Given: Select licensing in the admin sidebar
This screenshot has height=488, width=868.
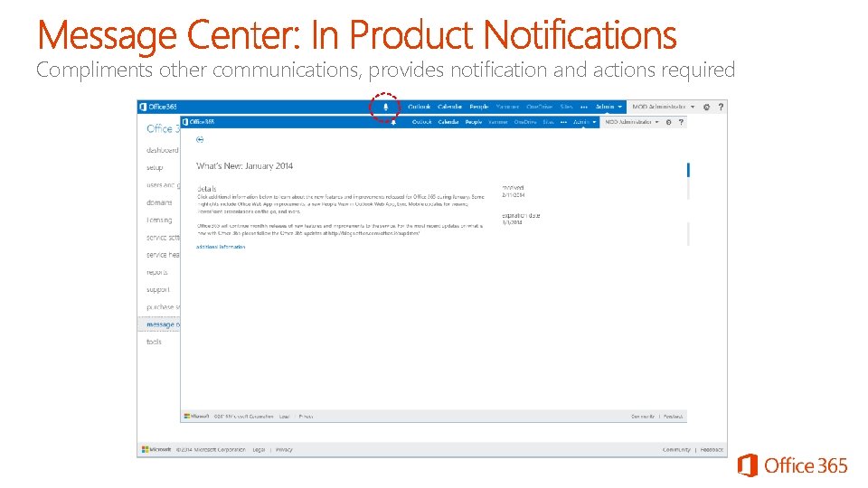Looking at the screenshot, I should coord(159,220).
